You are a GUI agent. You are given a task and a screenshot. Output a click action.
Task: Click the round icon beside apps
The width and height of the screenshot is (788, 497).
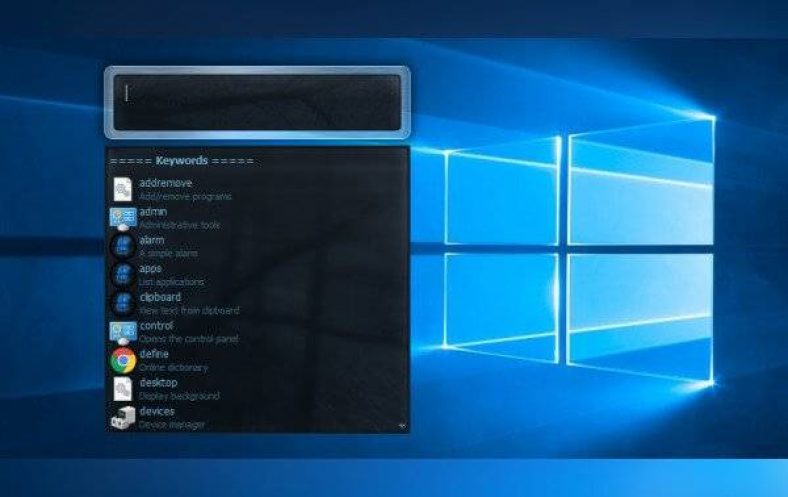[123, 275]
